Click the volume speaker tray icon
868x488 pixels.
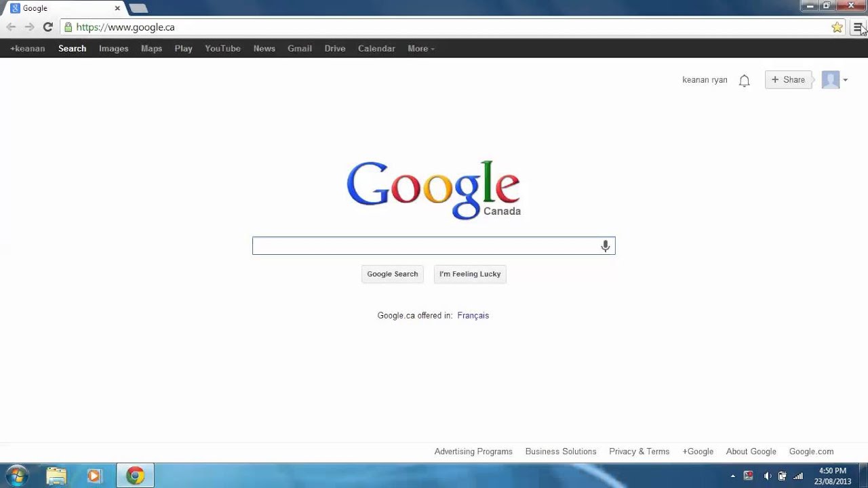click(767, 476)
